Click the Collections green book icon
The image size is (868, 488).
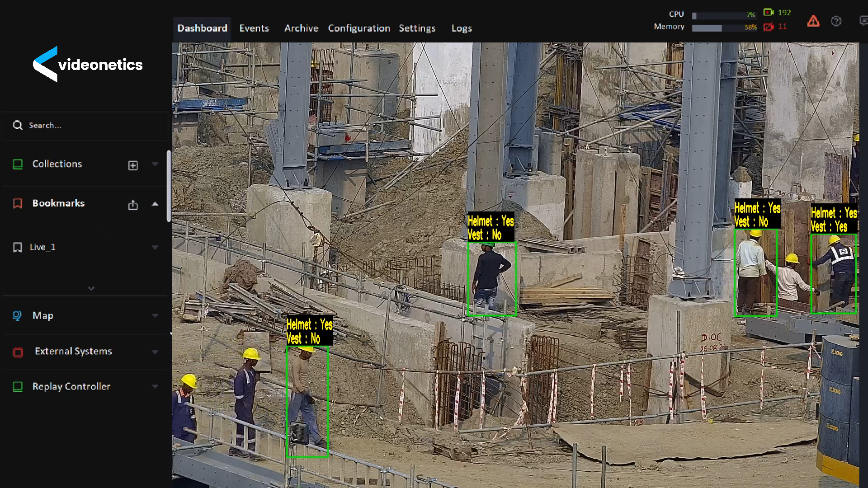coord(18,164)
